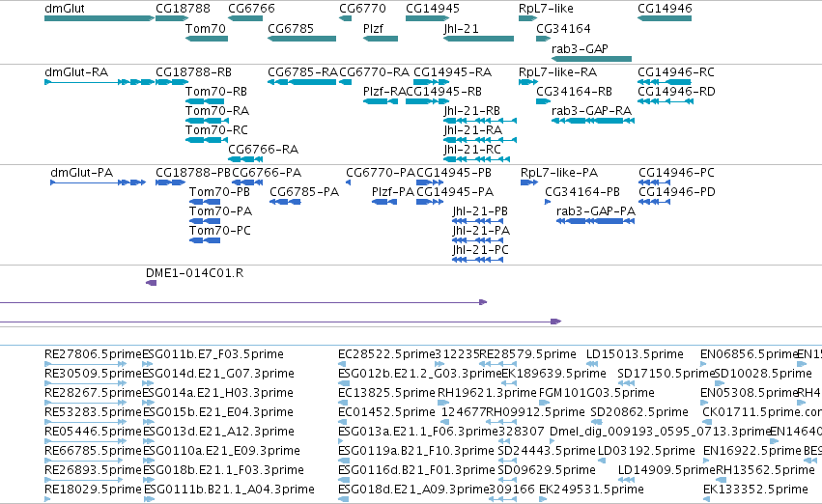Screen dimensions: 822x504
Task: Select the CG6766-PA protein label
Action: pos(267,173)
